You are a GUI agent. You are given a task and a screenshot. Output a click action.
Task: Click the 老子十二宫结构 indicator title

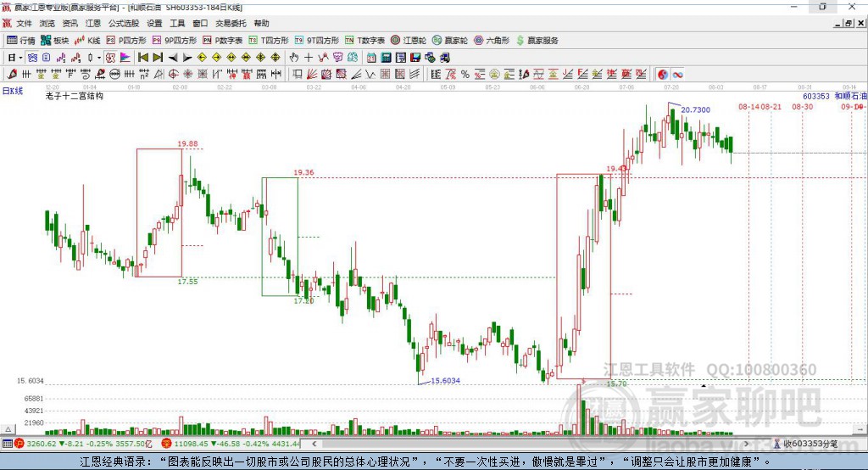75,96
